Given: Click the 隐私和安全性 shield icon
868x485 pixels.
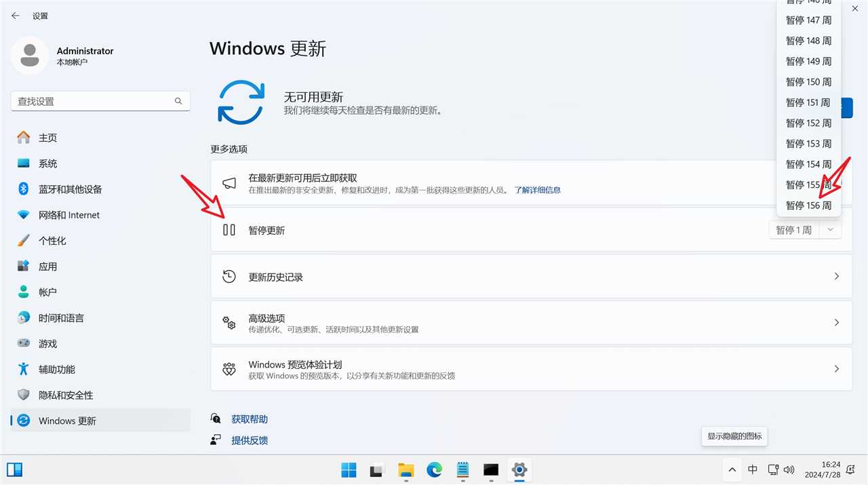Looking at the screenshot, I should pos(24,395).
